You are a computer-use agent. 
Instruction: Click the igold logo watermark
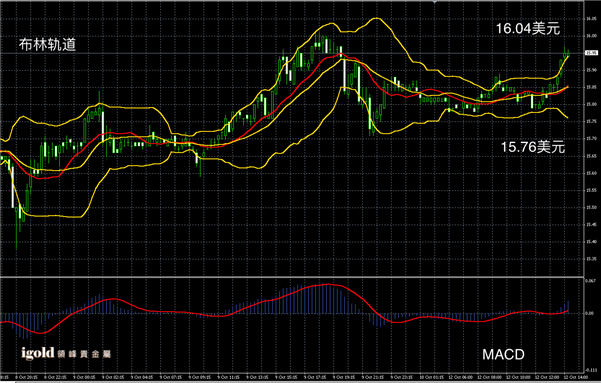point(66,353)
